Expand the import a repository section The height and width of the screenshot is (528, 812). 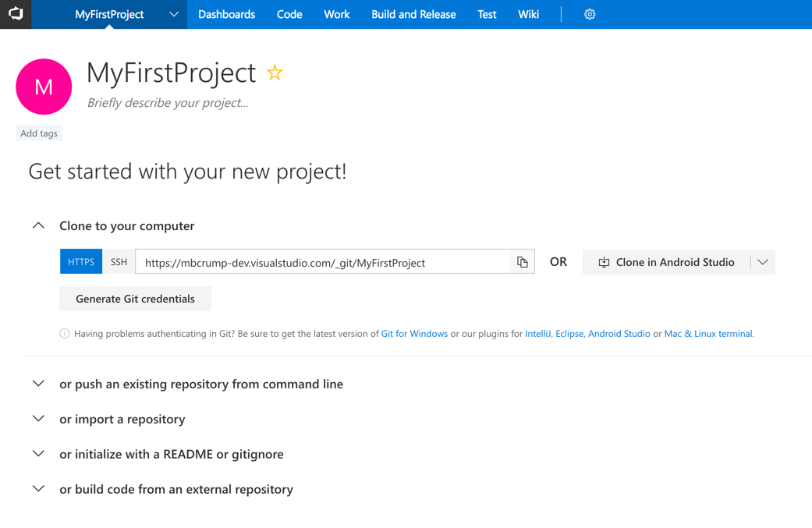pos(38,419)
